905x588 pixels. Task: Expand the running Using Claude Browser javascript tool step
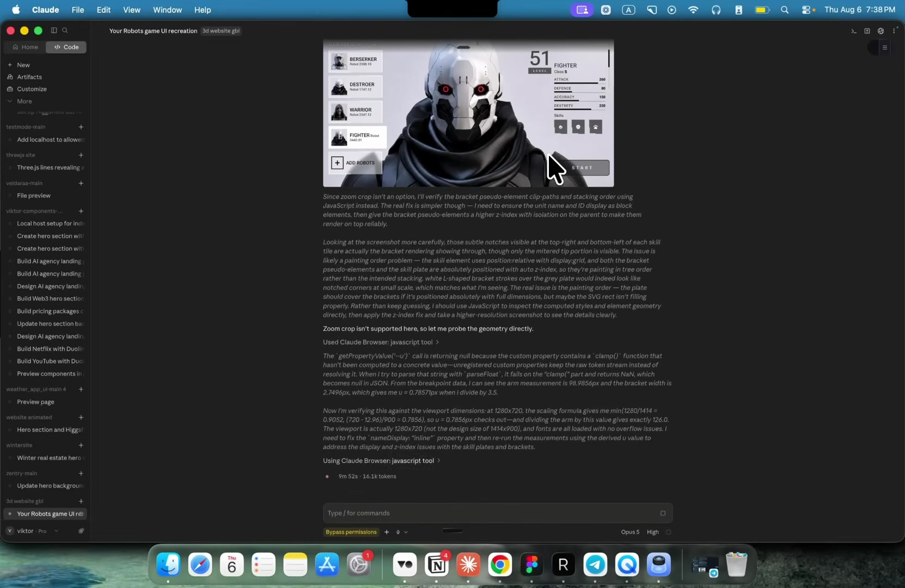(x=382, y=461)
